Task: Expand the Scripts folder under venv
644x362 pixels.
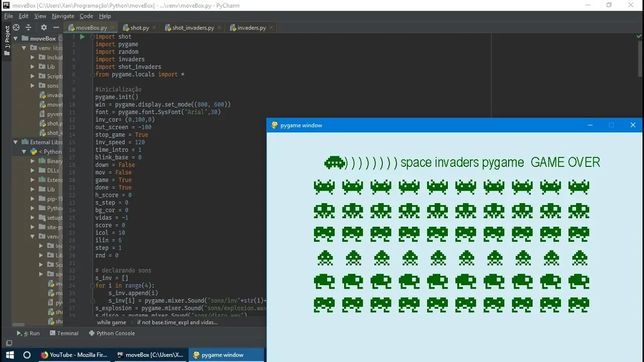Action: [33, 76]
